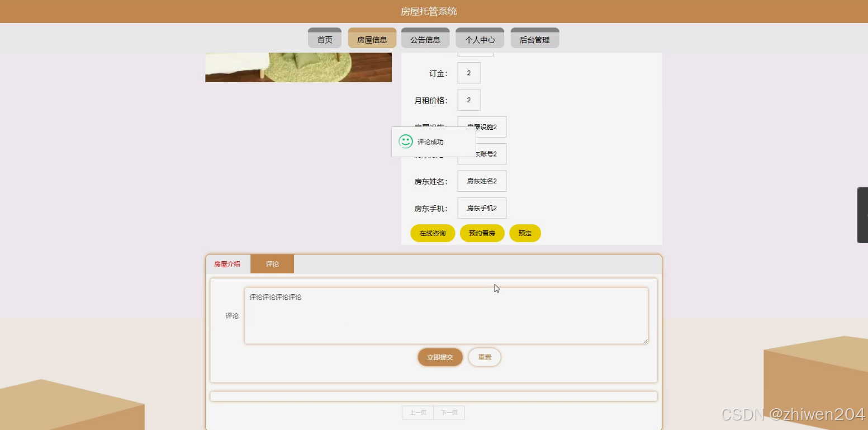Screen dimensions: 868x430
Task: Go to 个人中心 from the navigation bar
Action: [x=479, y=39]
